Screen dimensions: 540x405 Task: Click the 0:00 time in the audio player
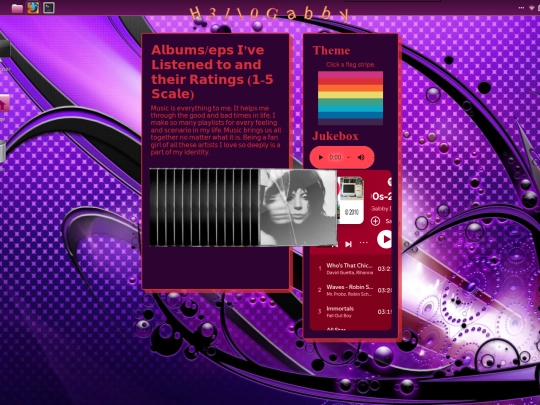tap(335, 157)
